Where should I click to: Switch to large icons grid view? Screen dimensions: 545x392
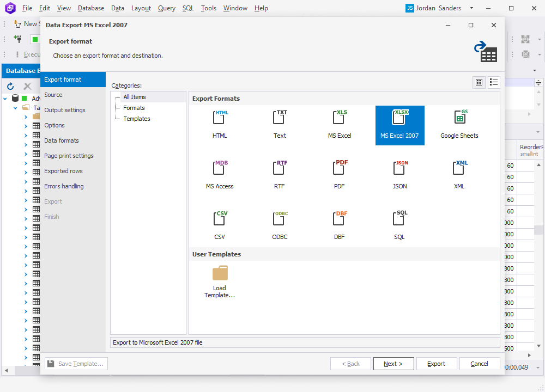coord(479,82)
